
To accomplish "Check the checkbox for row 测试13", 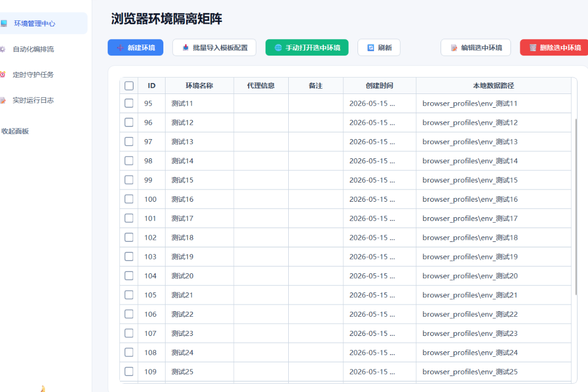I will coord(129,141).
